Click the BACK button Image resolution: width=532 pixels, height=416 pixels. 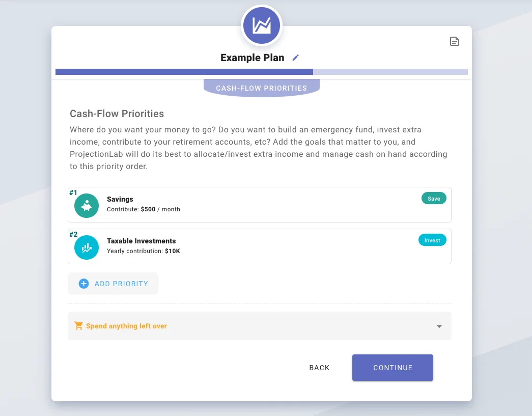pos(319,367)
